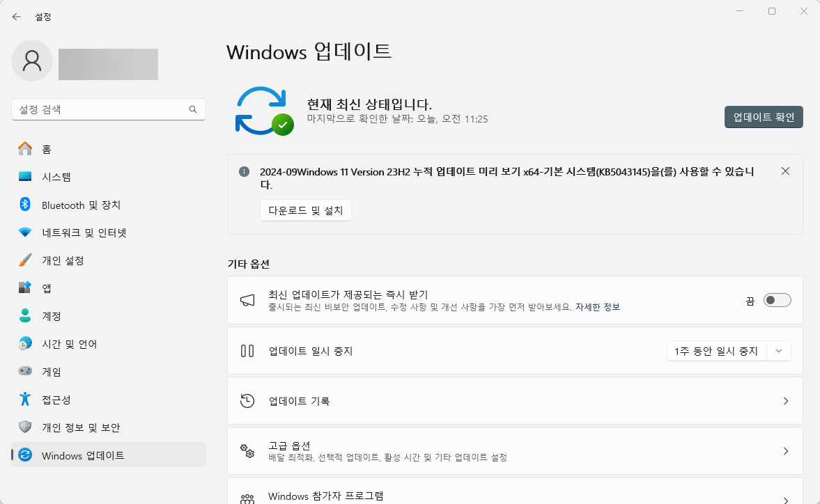Expand 업데이트 기록 with its chevron
Screen dimensions: 820x504
pos(785,400)
